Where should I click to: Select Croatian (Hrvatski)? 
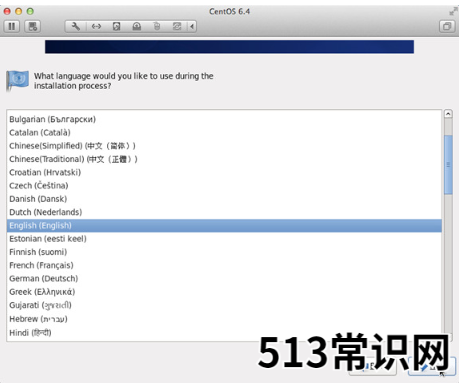tap(224, 172)
